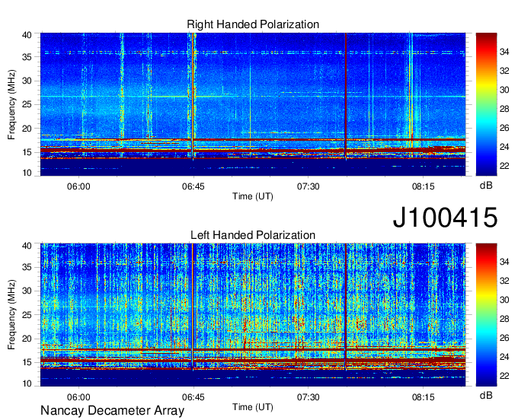Click the 32 dB tick on Right Handed colorbar
Viewport: 518px width, 420px height.
coord(504,71)
